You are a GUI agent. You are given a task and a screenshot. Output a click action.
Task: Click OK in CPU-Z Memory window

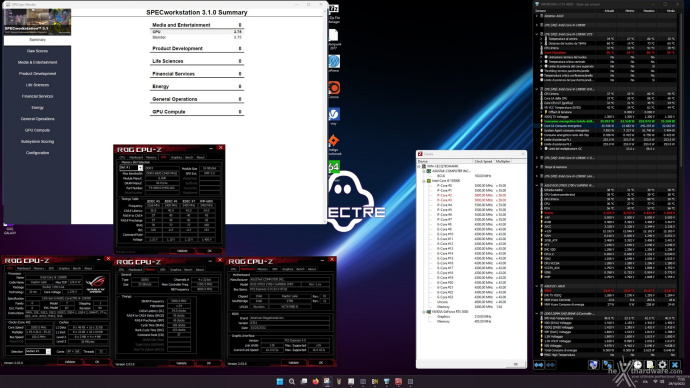pos(209,363)
